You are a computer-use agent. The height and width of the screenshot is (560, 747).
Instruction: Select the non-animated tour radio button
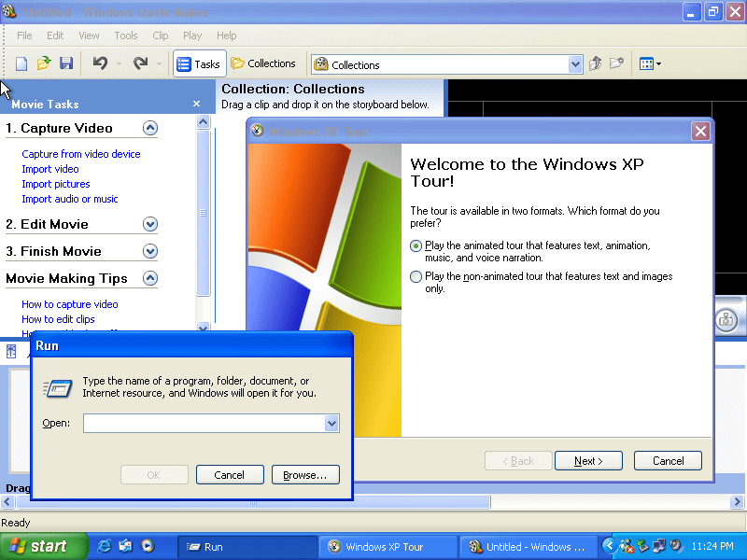[x=416, y=276]
